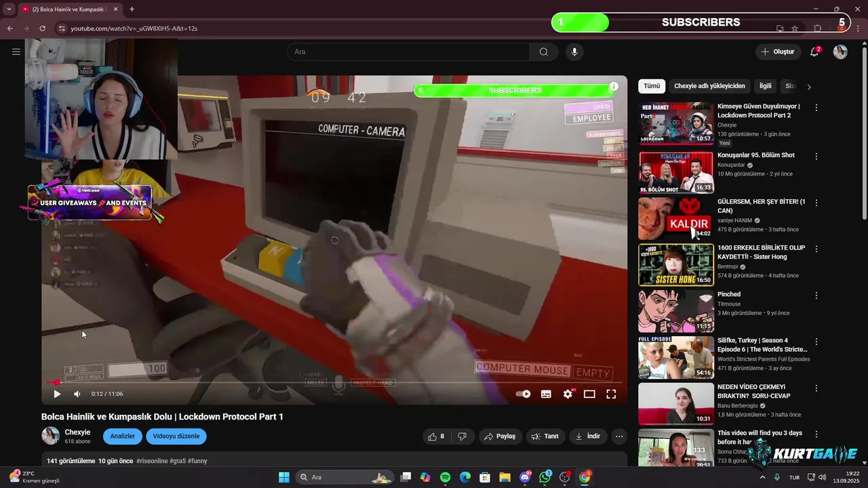This screenshot has width=868, height=488.
Task: Open the Chexyie channel name link
Action: pyautogui.click(x=77, y=432)
